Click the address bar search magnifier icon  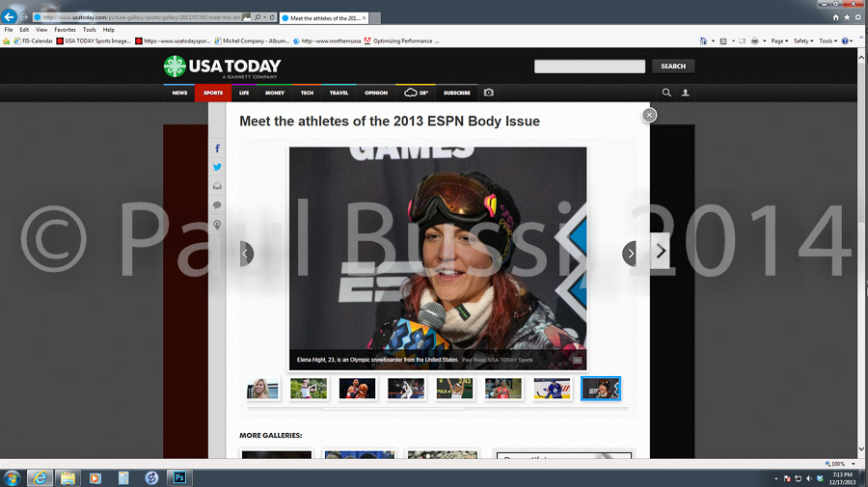point(258,17)
